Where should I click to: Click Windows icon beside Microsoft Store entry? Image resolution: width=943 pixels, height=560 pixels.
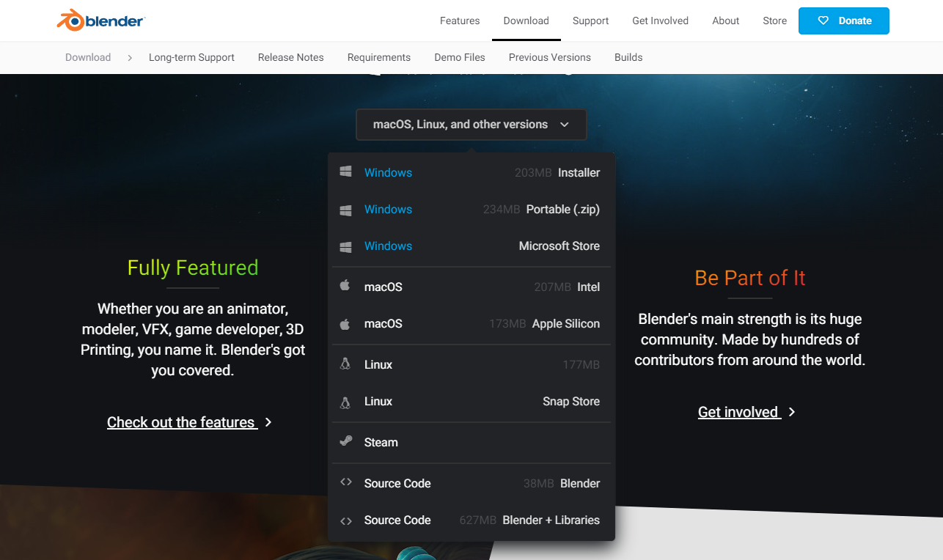click(345, 246)
